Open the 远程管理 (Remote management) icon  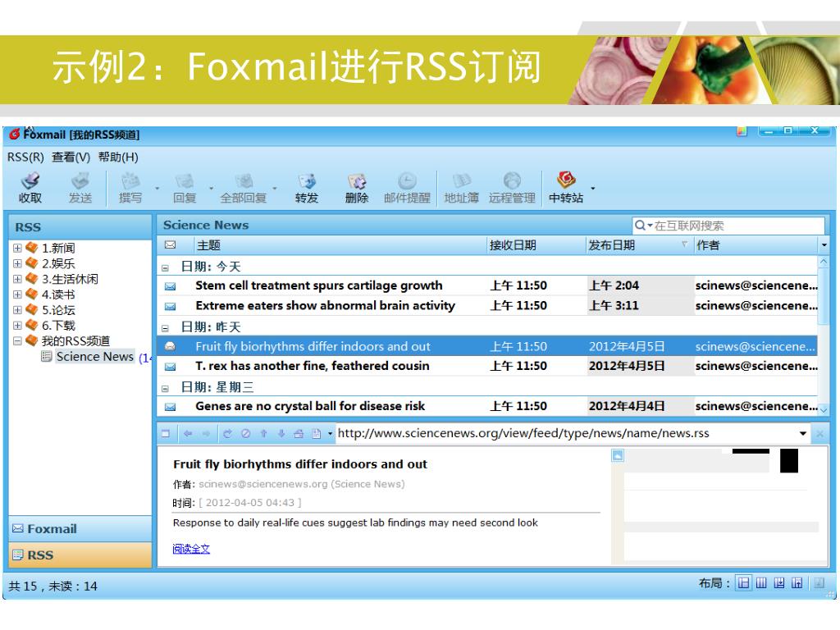512,180
